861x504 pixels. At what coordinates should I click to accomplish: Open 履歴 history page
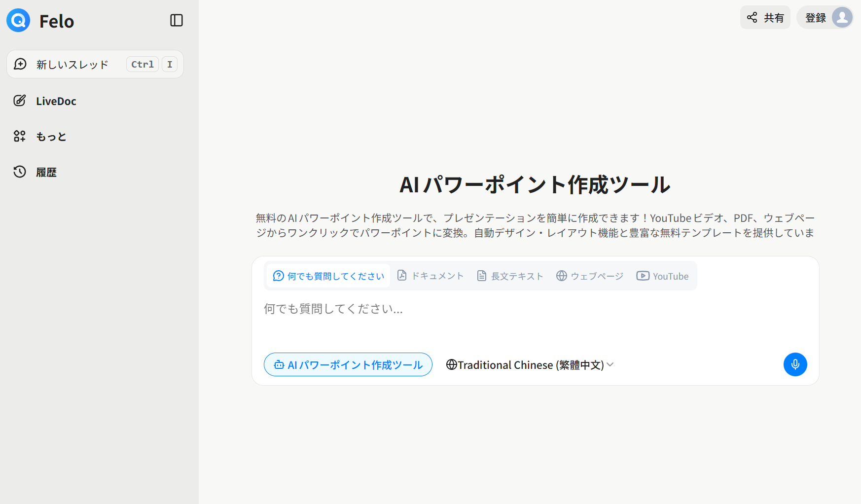coord(46,172)
